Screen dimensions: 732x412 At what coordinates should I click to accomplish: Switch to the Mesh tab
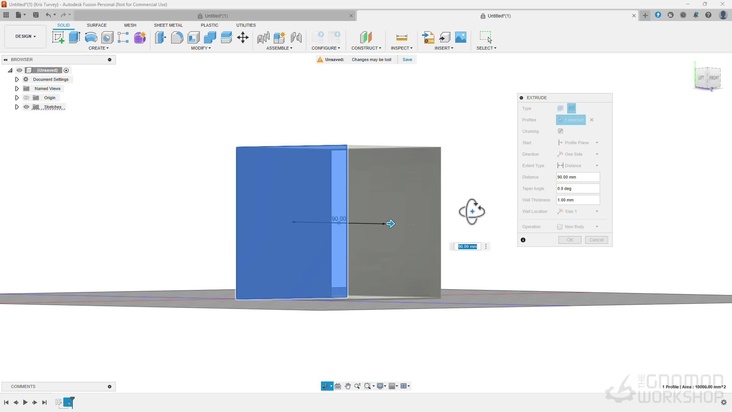[x=130, y=25]
